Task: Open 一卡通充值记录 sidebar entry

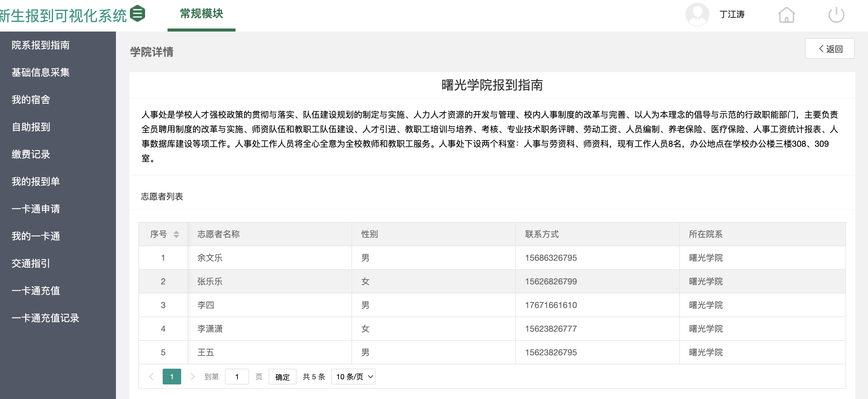Action: coord(45,318)
